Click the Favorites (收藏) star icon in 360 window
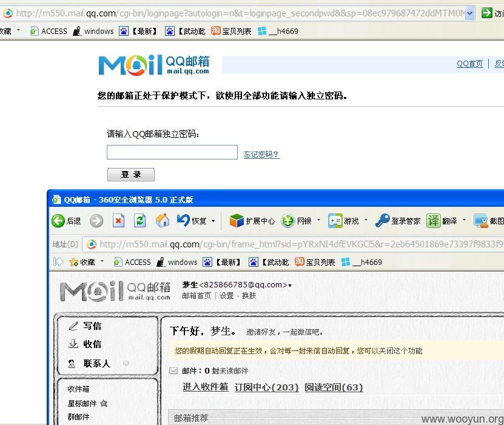504x425 pixels. coord(73,262)
